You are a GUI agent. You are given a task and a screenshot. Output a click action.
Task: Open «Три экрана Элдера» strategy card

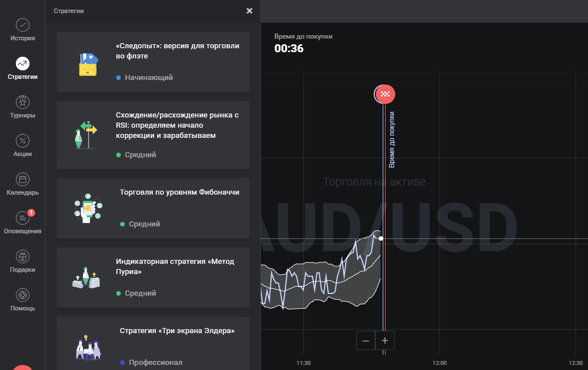(x=153, y=343)
